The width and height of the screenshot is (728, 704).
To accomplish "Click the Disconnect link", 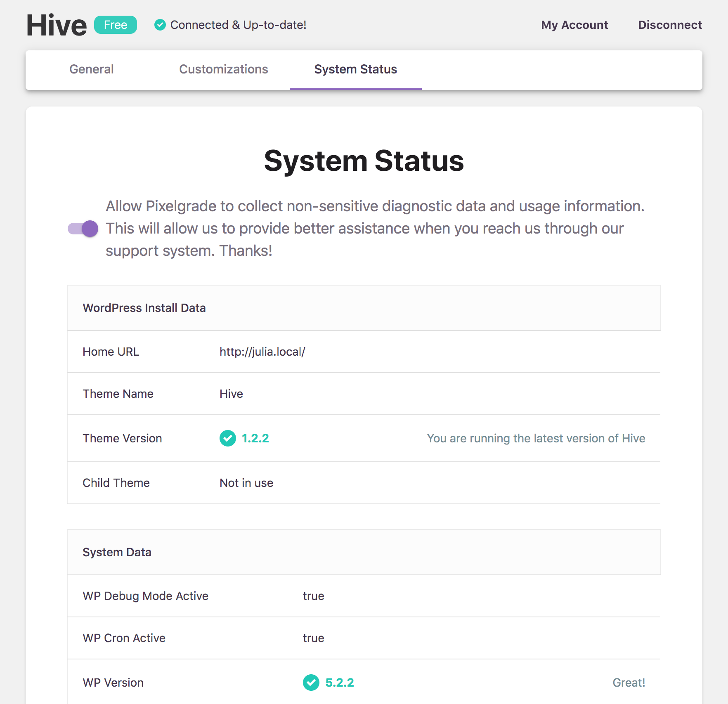I will pyautogui.click(x=669, y=25).
